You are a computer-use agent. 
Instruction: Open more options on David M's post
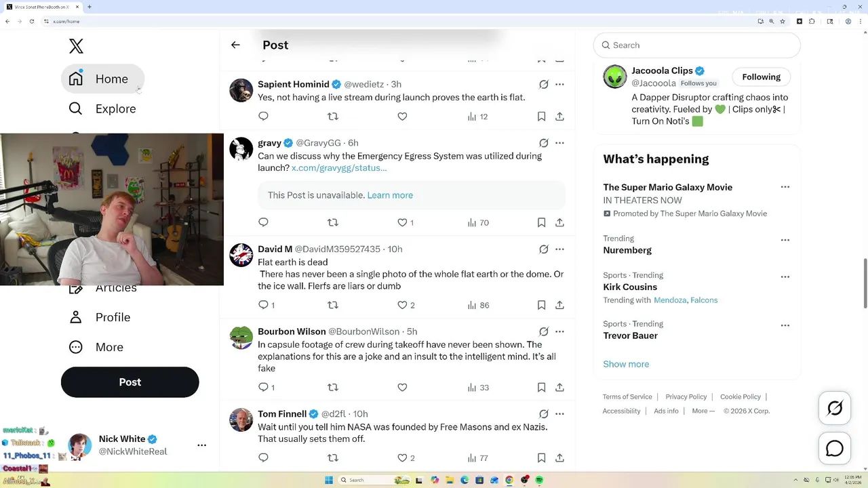pos(559,249)
